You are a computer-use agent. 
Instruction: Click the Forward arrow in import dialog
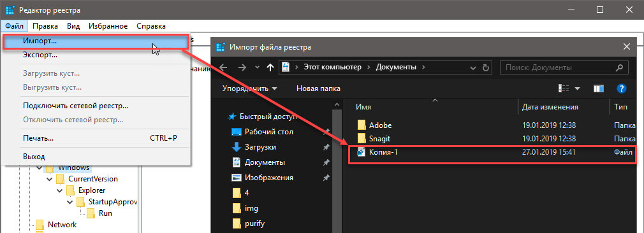coord(242,67)
